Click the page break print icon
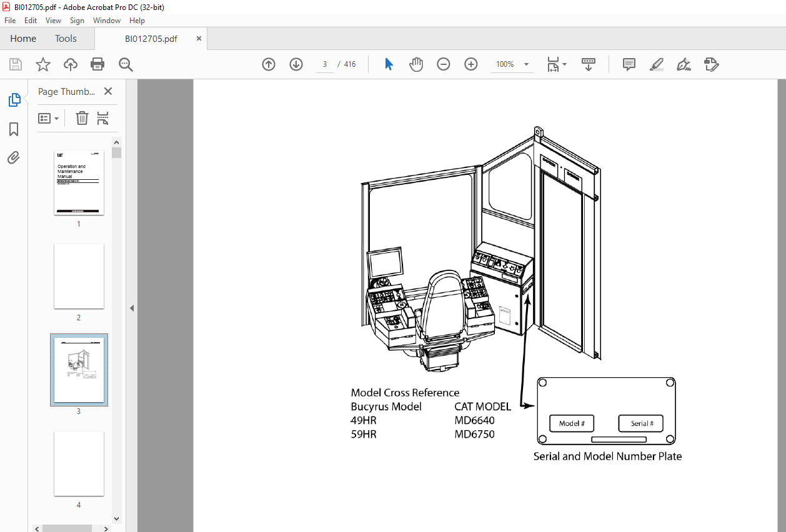This screenshot has height=532, width=786. 103,118
